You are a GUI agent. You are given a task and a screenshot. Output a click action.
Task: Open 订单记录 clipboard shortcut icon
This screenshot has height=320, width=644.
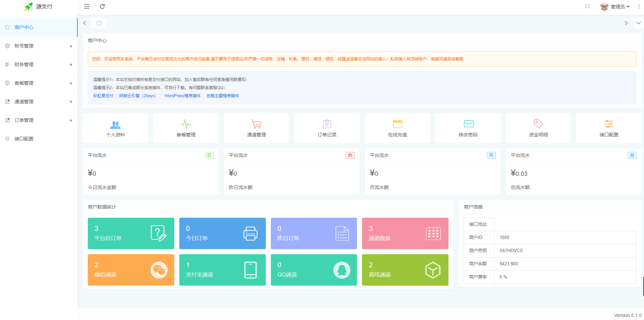tap(327, 124)
